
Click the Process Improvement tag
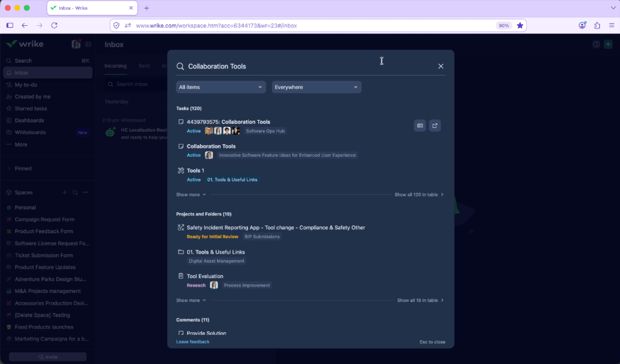tap(247, 285)
